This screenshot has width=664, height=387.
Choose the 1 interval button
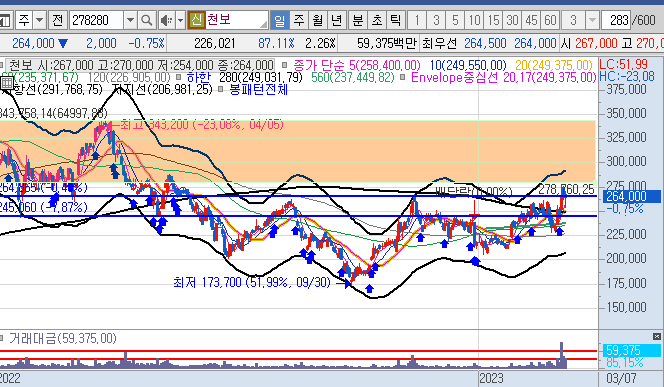click(x=417, y=20)
